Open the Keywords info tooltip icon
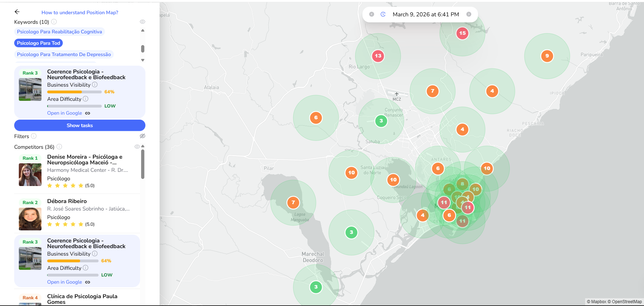Viewport: 644px width, 306px height. (x=54, y=22)
